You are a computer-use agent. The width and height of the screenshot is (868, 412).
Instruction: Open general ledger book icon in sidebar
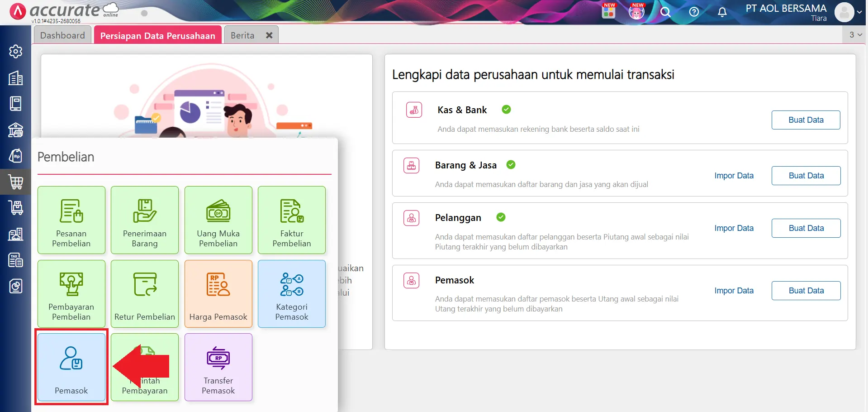coord(16,104)
